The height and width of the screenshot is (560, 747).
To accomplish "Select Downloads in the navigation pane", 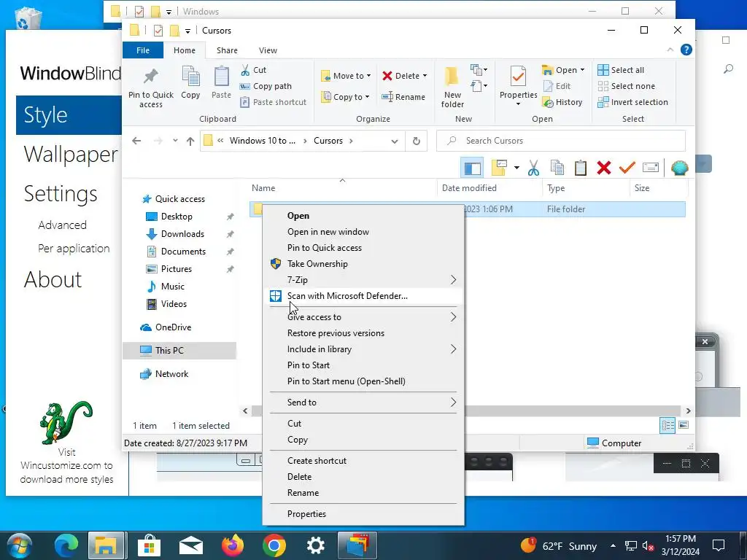I will (182, 234).
